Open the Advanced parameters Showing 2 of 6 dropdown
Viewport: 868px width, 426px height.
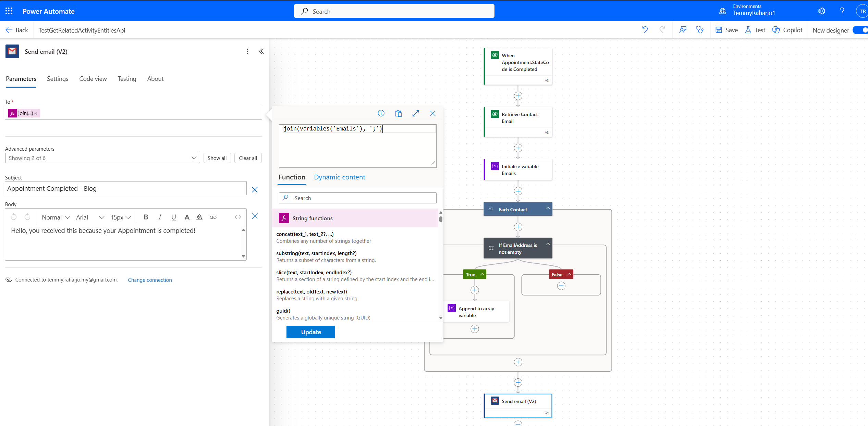click(102, 158)
